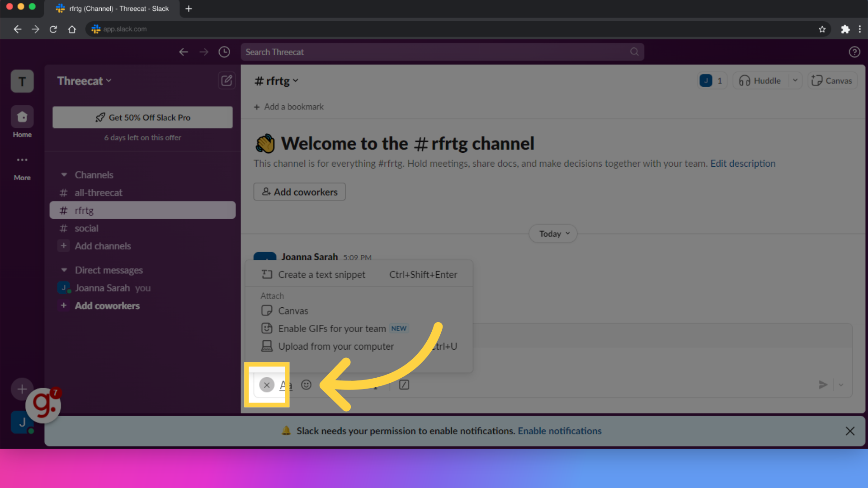
Task: Select Create a text snippet
Action: click(x=359, y=275)
